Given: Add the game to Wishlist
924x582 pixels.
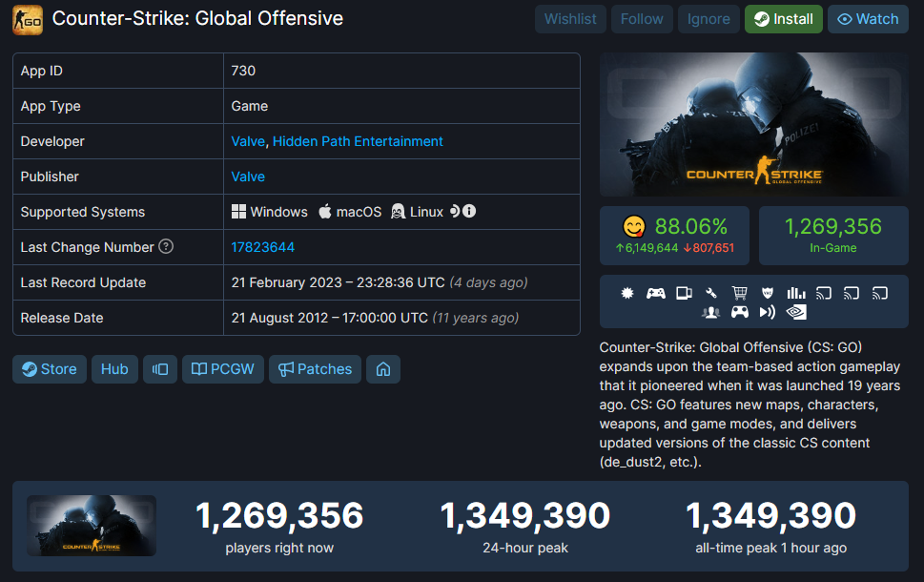Looking at the screenshot, I should pyautogui.click(x=570, y=19).
